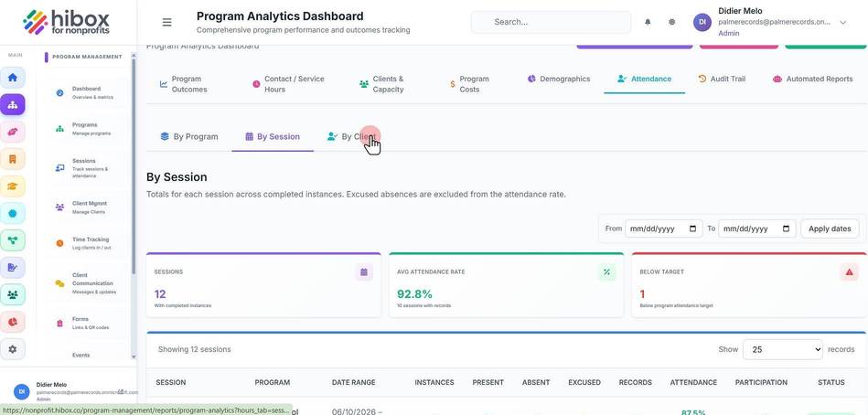Click the bottom-left DI user avatar
Image resolution: width=868 pixels, height=415 pixels.
tap(22, 391)
